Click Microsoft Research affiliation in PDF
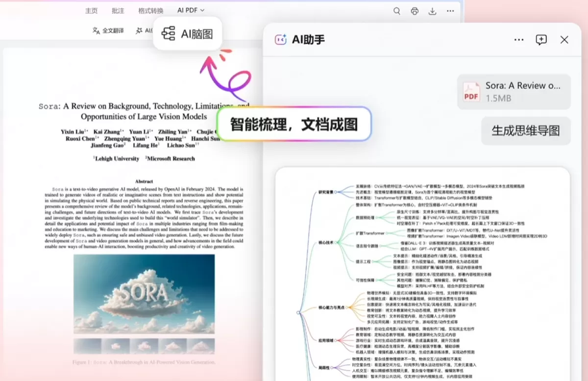Screen dimensions: 588x381 [170, 158]
